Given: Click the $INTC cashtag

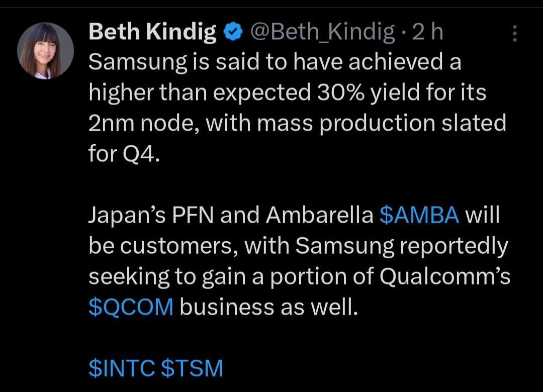Looking at the screenshot, I should (x=121, y=369).
